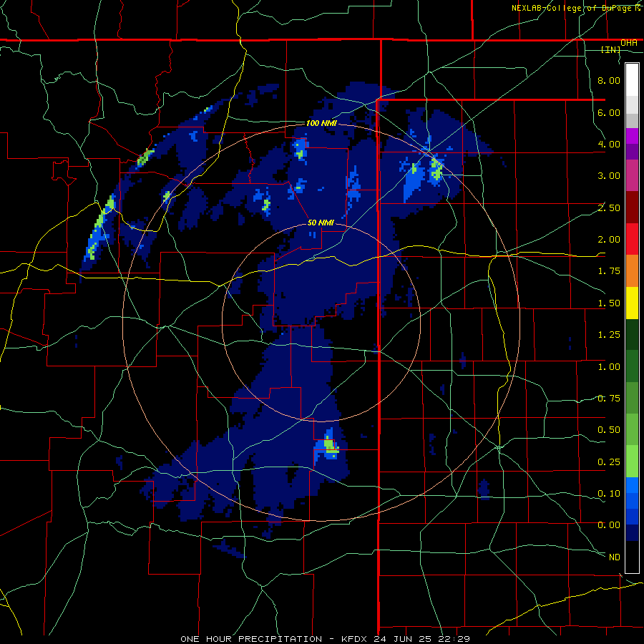The height and width of the screenshot is (644, 644).
Task: Click the [IN] units label
Action: [611, 49]
